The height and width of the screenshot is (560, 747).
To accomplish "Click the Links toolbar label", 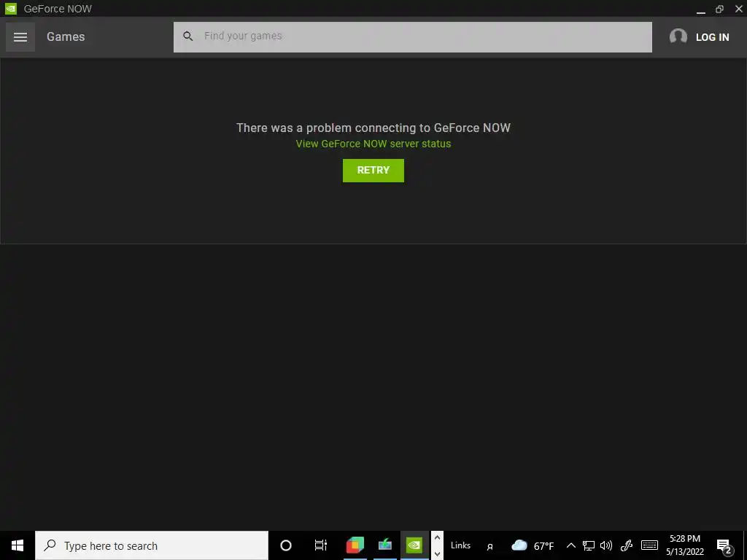I will 460,545.
